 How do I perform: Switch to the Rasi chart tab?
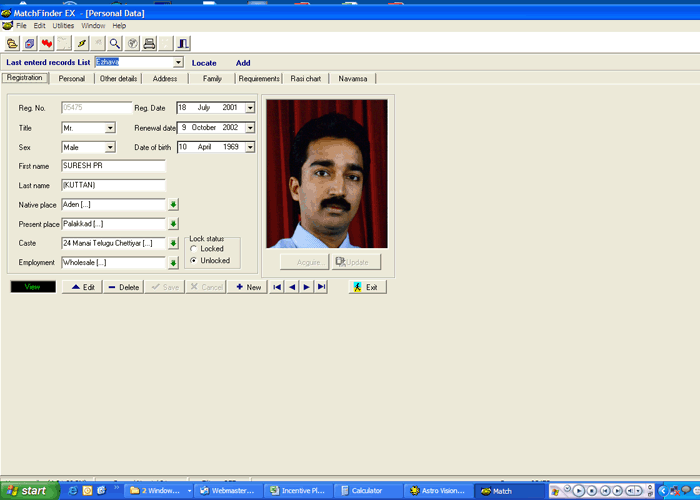pyautogui.click(x=306, y=79)
